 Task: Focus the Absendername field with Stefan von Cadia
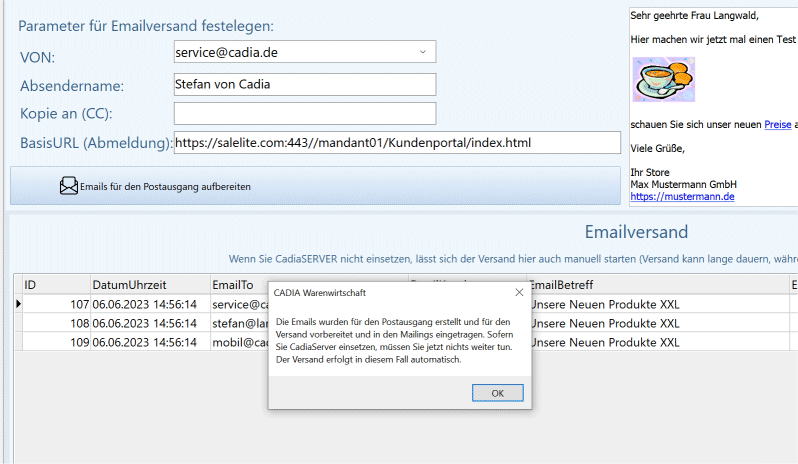(305, 84)
